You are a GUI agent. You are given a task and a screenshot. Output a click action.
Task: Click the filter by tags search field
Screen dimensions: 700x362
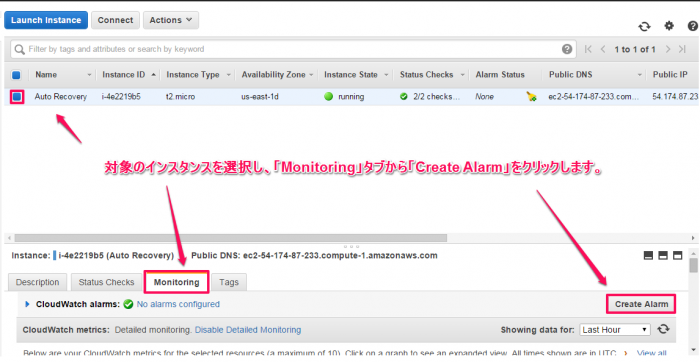[x=286, y=49]
